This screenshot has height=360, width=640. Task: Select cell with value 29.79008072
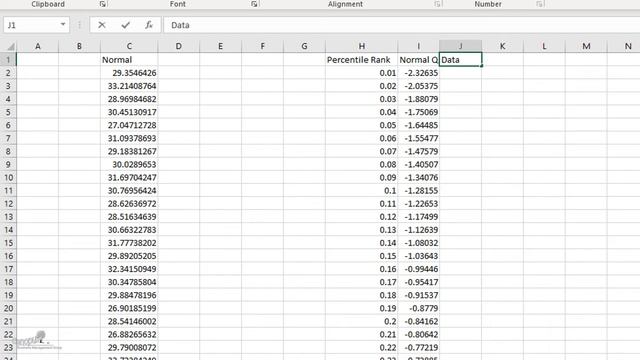pos(129,347)
